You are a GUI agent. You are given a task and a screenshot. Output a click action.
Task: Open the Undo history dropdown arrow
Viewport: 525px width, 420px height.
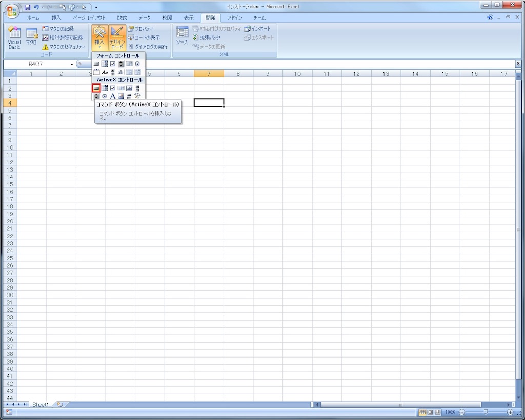coord(43,7)
